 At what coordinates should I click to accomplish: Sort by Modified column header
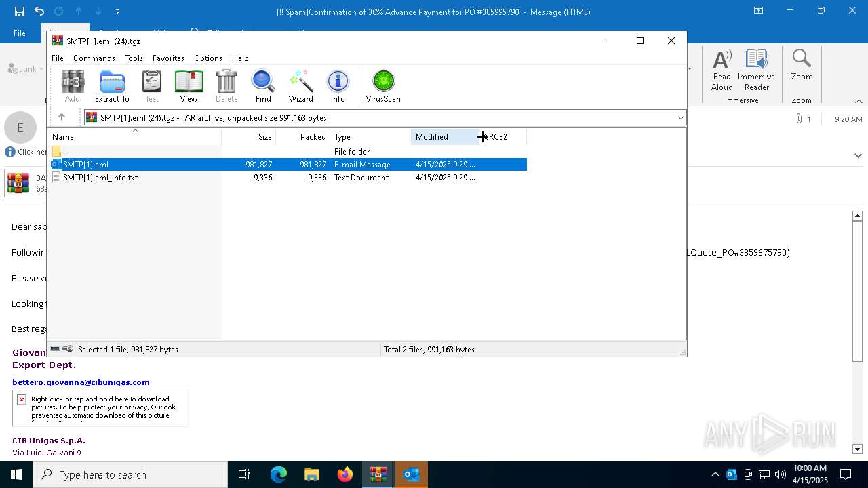tap(445, 137)
